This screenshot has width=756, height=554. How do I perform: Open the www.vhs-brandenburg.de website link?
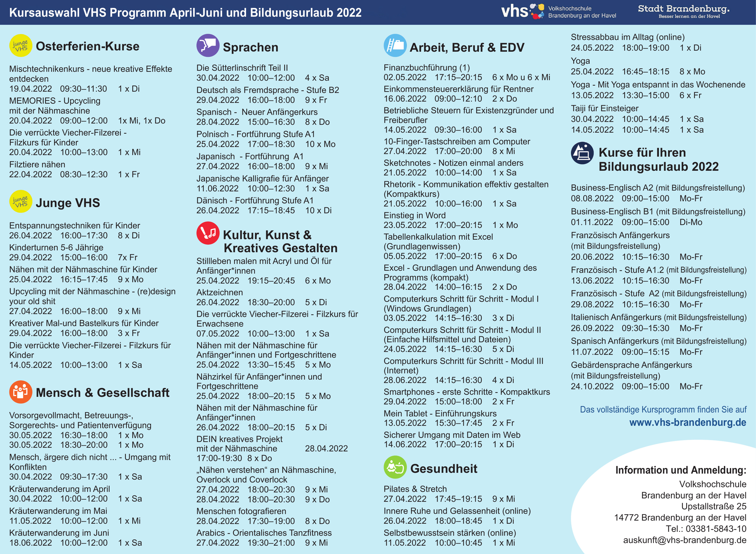tap(688, 422)
